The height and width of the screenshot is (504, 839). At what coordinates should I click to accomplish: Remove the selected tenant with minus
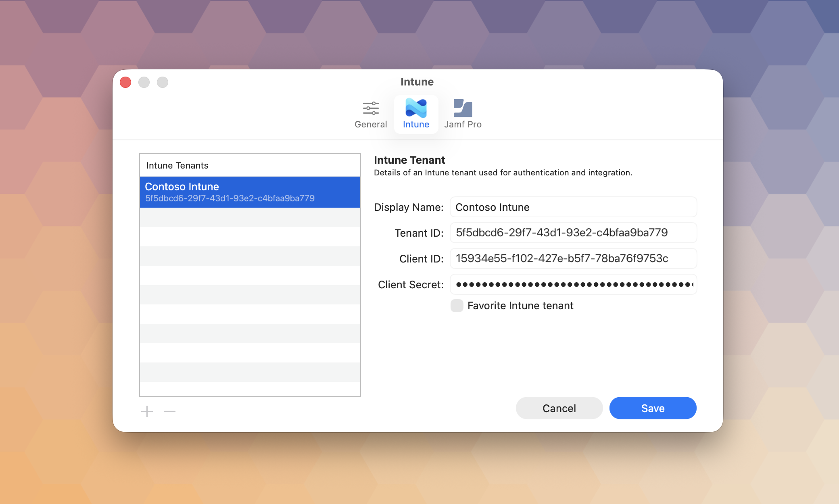click(170, 411)
